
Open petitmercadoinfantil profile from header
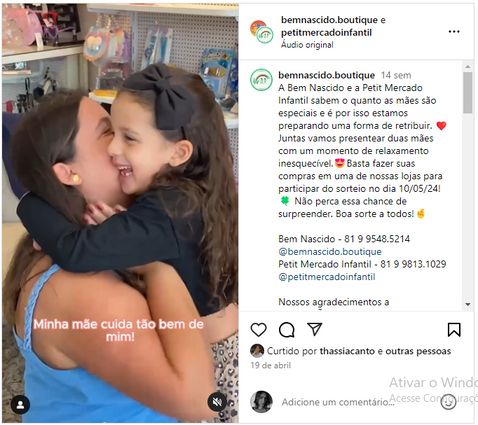(x=326, y=33)
